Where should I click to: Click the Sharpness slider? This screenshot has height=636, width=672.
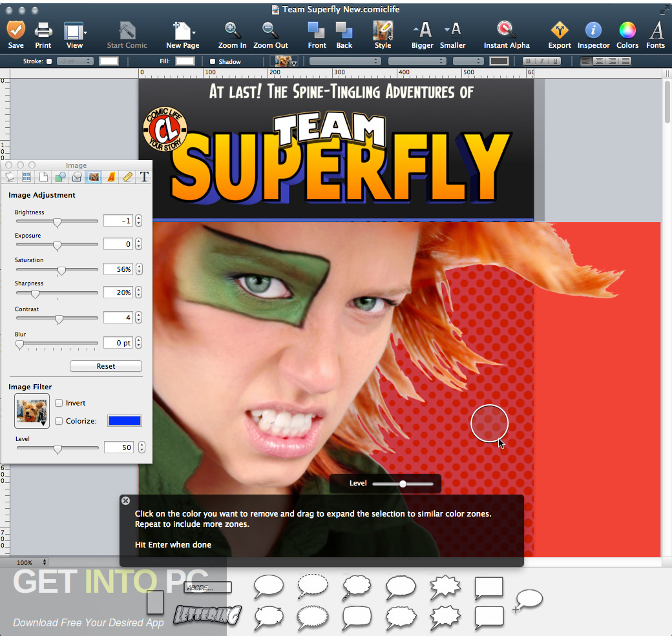pyautogui.click(x=57, y=293)
